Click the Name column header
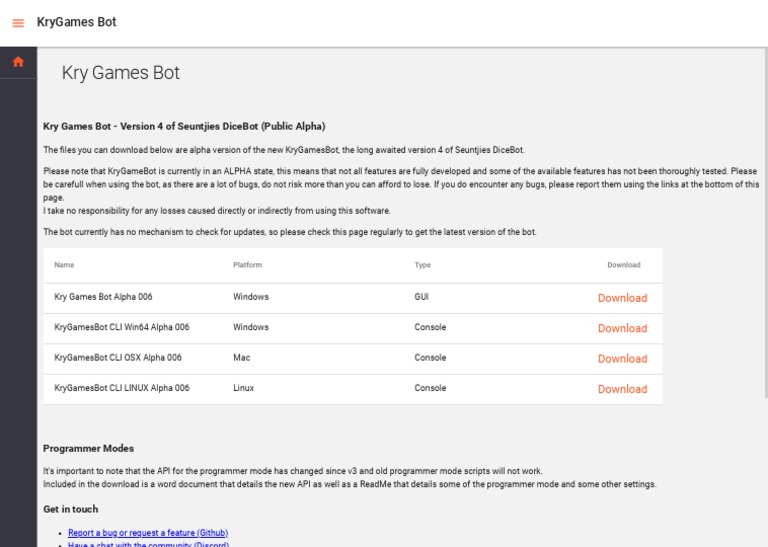This screenshot has width=768, height=547. coord(64,265)
